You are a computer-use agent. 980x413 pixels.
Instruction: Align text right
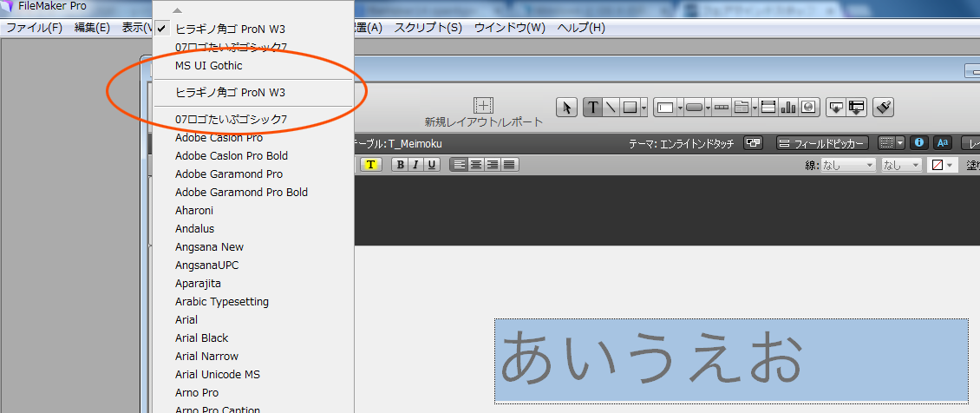click(493, 165)
